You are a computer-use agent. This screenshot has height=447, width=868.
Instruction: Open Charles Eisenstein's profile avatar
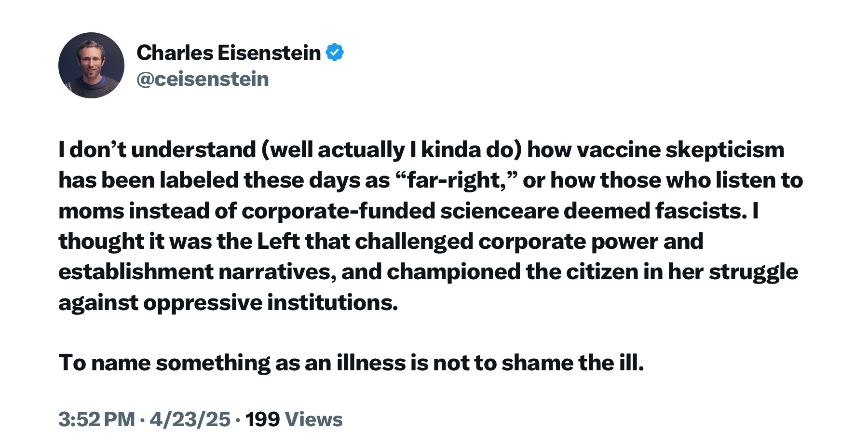click(91, 65)
